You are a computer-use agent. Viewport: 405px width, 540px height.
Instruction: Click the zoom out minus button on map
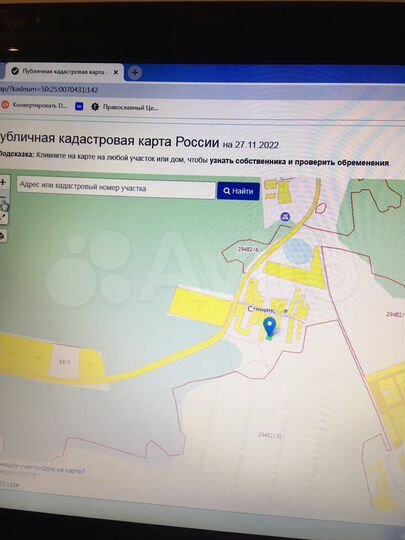[3, 197]
